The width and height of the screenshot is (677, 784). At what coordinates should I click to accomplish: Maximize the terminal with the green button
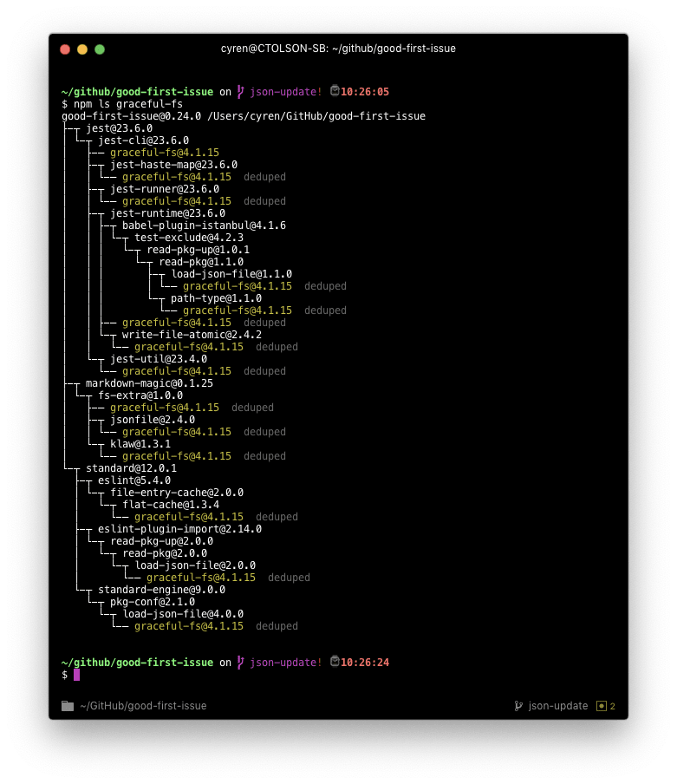(100, 49)
